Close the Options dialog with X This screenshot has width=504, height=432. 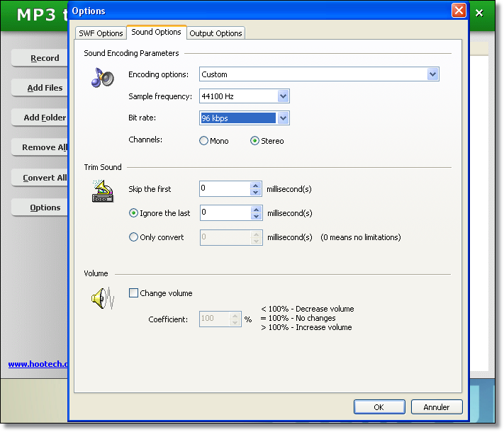click(459, 11)
